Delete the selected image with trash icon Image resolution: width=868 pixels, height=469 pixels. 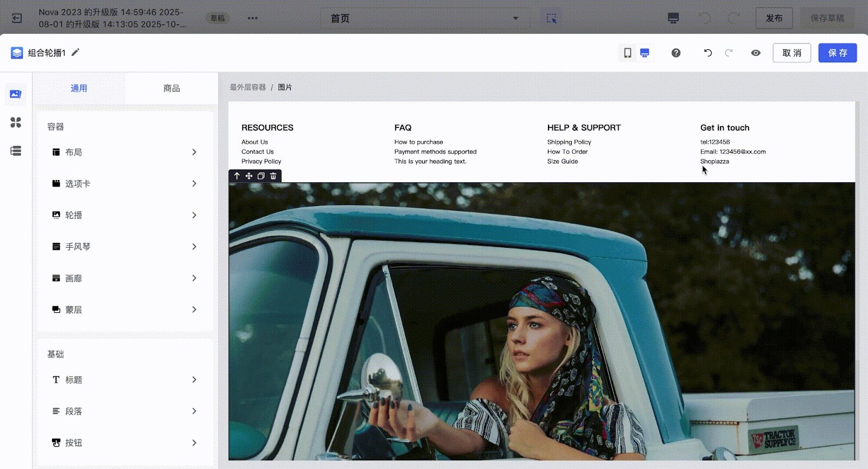click(273, 176)
